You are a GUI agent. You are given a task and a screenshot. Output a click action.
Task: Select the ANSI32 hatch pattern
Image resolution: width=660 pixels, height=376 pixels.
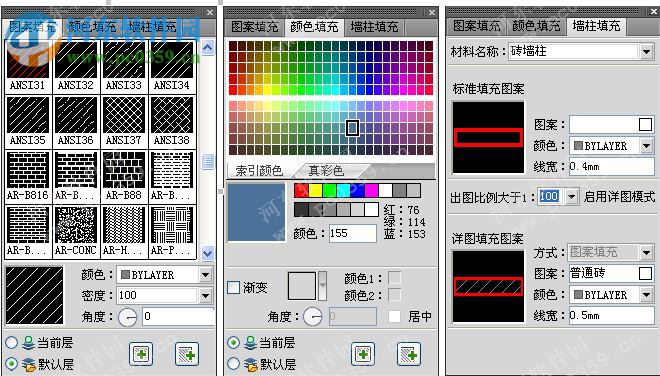tap(76, 66)
